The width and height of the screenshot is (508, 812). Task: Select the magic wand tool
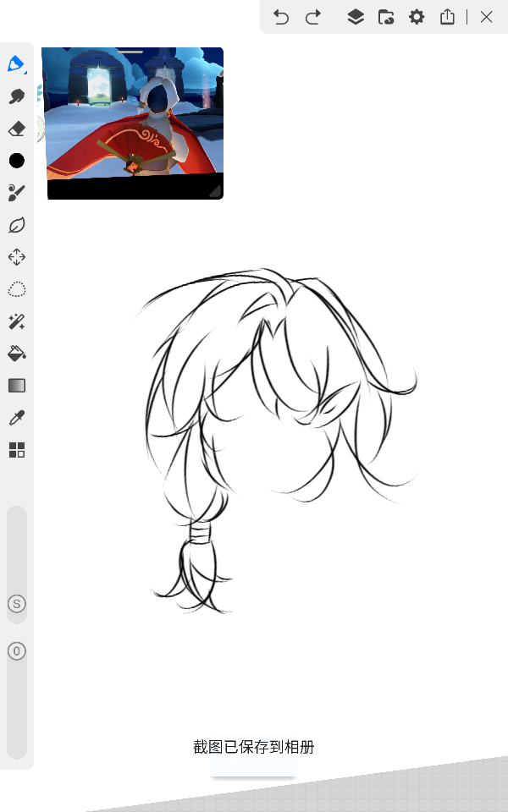(17, 321)
